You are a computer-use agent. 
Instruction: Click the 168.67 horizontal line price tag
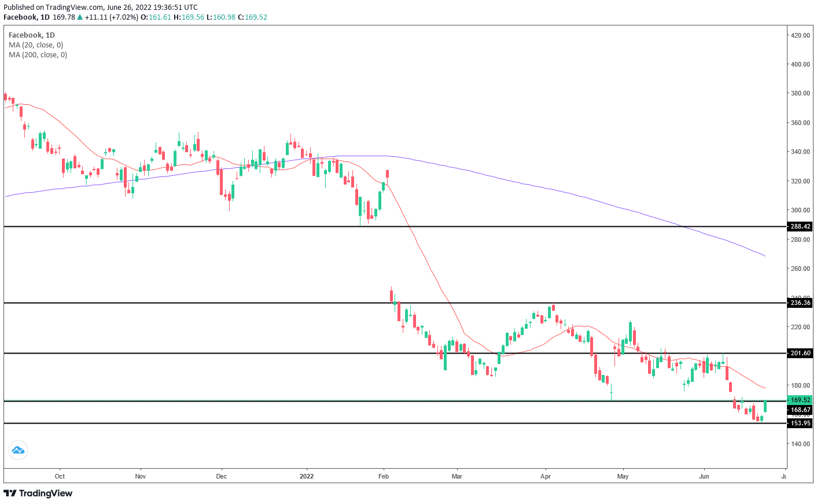[801, 410]
